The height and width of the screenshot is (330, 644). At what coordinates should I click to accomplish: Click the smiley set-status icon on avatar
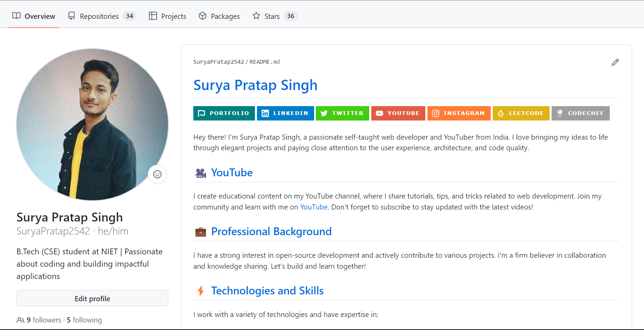157,174
